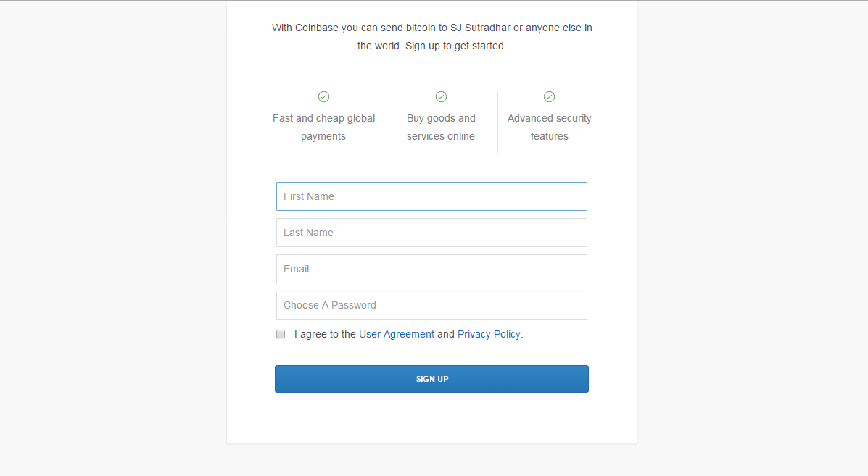Click divider between goods and security features
This screenshot has width=868, height=476.
coord(497,122)
